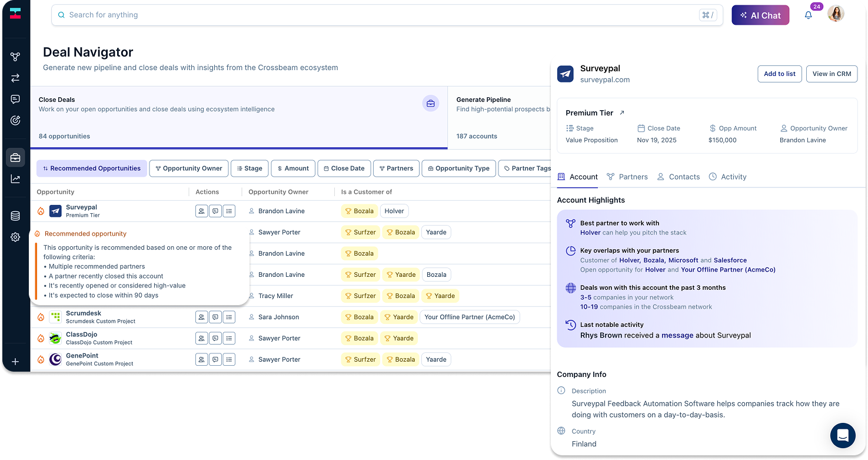The height and width of the screenshot is (460, 868).
Task: Open the message link in Last notable activity
Action: coord(677,335)
